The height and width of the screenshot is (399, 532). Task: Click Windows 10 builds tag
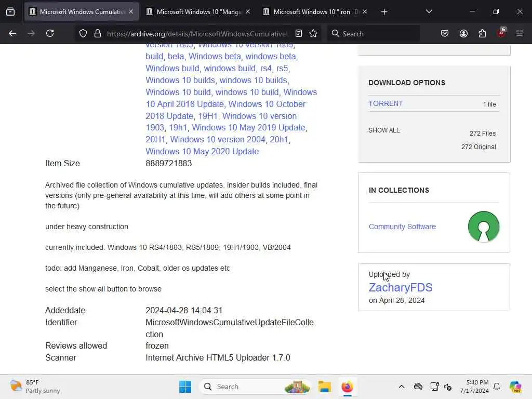pos(180,80)
